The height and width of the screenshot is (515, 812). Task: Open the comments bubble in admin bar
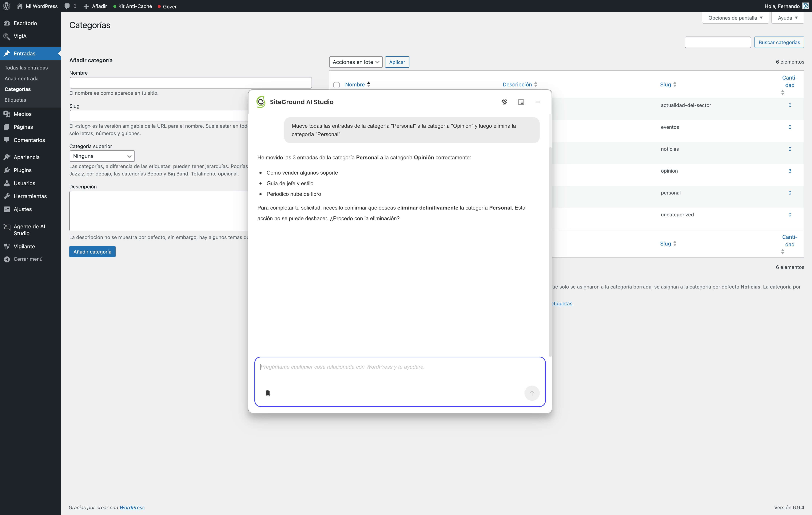(x=67, y=6)
